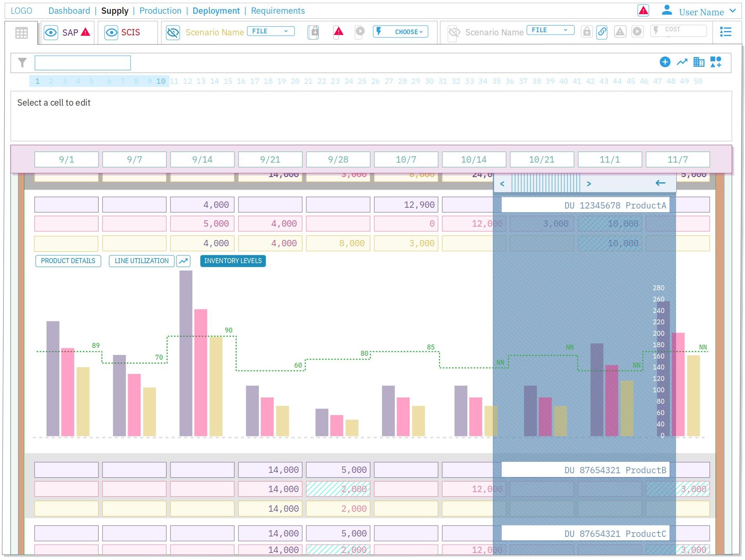Expand the CHOOSE dropdown
This screenshot has height=560, width=745.
click(401, 32)
